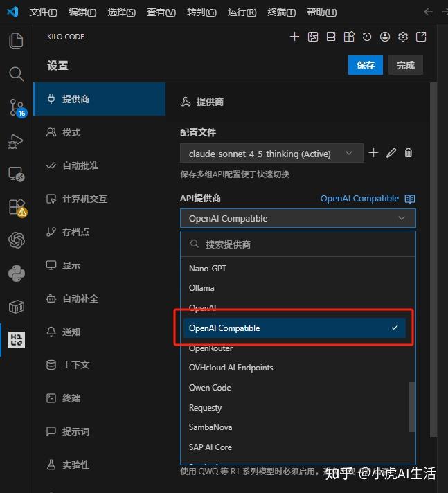This screenshot has width=448, height=493.
Task: Open the Search view in activity bar
Action: pos(16,74)
